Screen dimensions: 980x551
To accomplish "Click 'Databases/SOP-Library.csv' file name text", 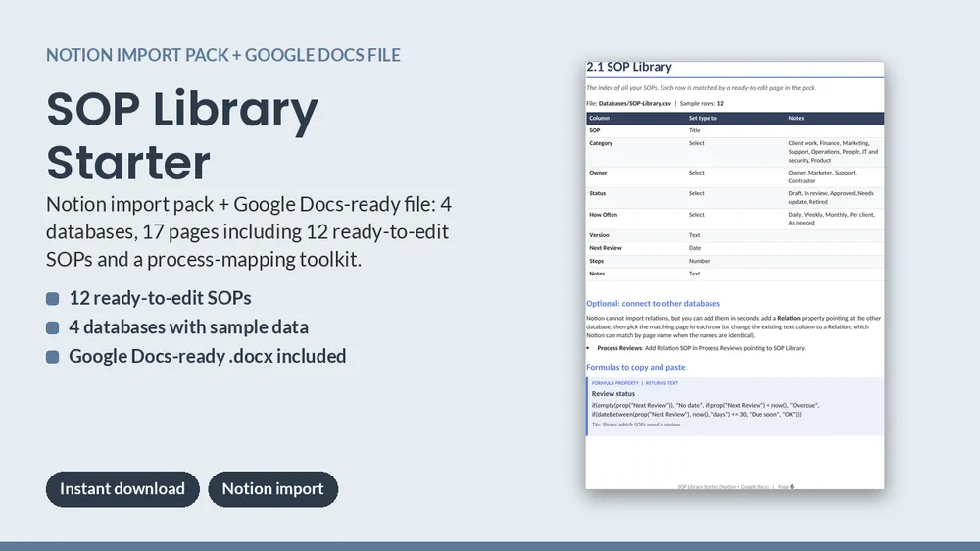I will (634, 103).
